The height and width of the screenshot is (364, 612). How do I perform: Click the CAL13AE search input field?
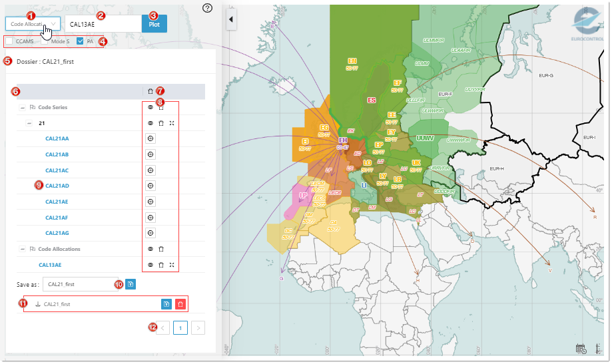103,24
